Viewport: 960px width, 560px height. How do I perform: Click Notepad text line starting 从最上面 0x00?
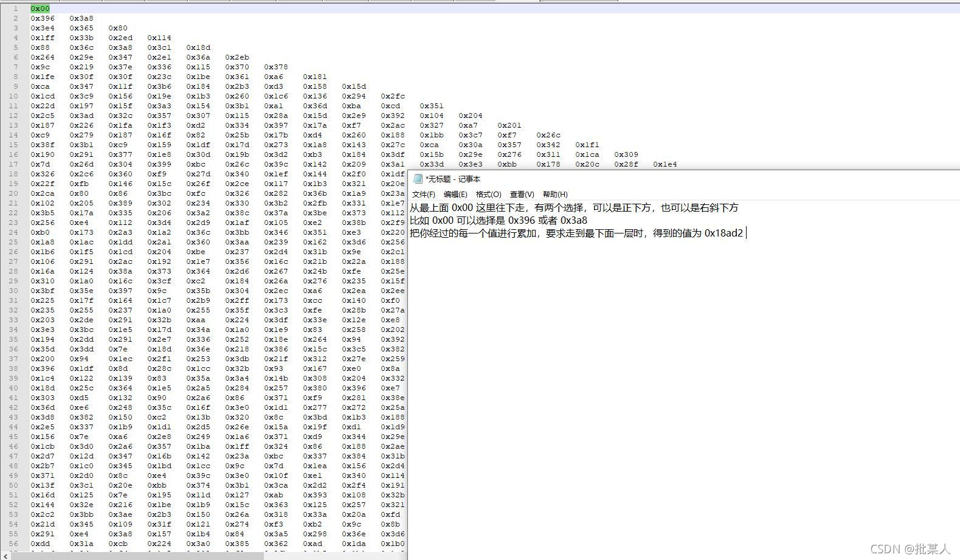(x=574, y=208)
